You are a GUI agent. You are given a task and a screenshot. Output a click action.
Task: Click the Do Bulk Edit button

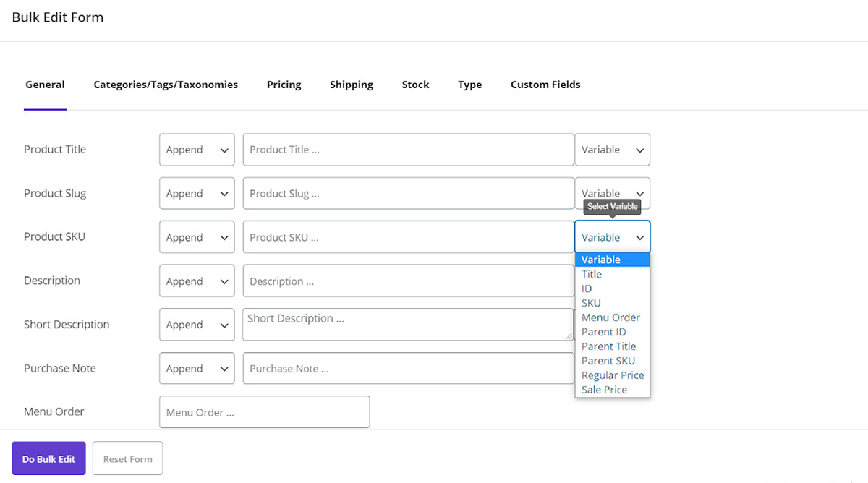48,458
